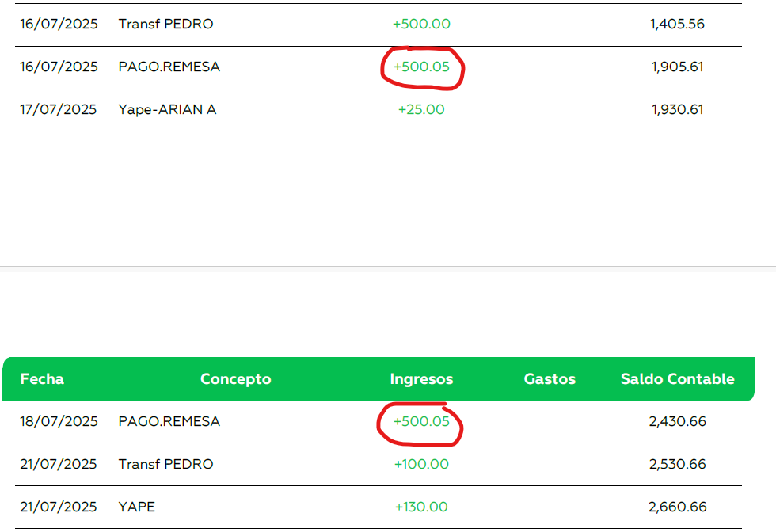Click the 2,430.66 balance value

click(x=677, y=422)
